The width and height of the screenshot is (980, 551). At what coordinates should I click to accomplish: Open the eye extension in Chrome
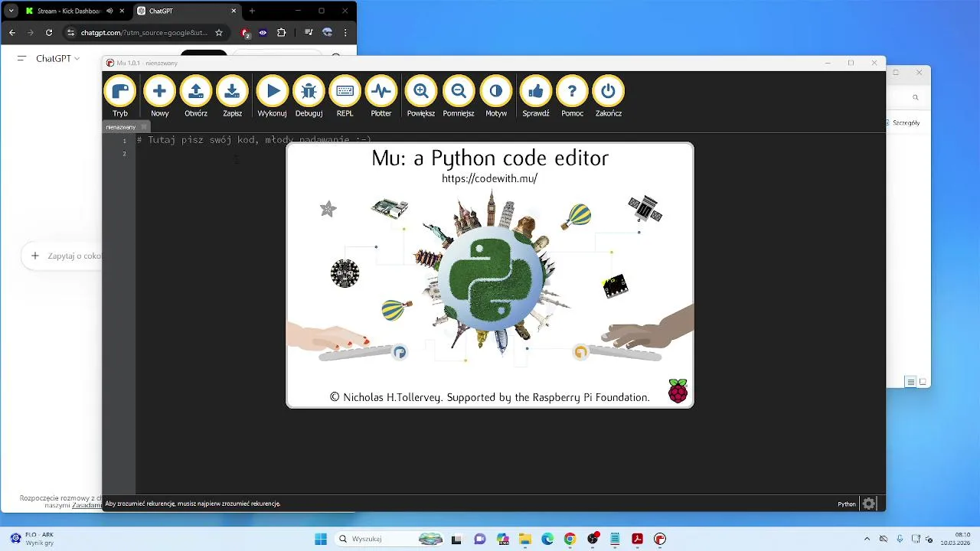tap(263, 33)
